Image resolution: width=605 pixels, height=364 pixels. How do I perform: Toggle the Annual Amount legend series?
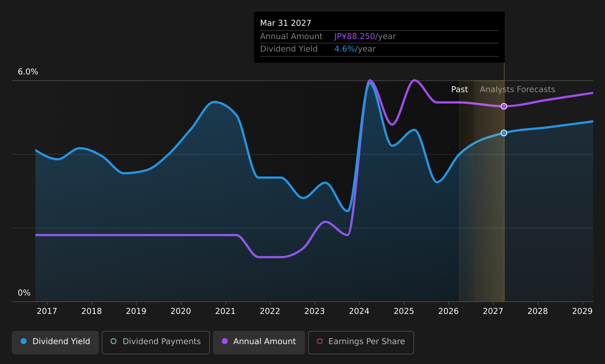pos(259,342)
